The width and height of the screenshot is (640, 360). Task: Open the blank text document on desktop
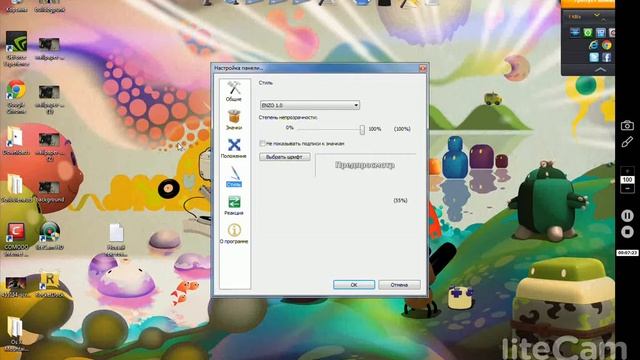(116, 240)
